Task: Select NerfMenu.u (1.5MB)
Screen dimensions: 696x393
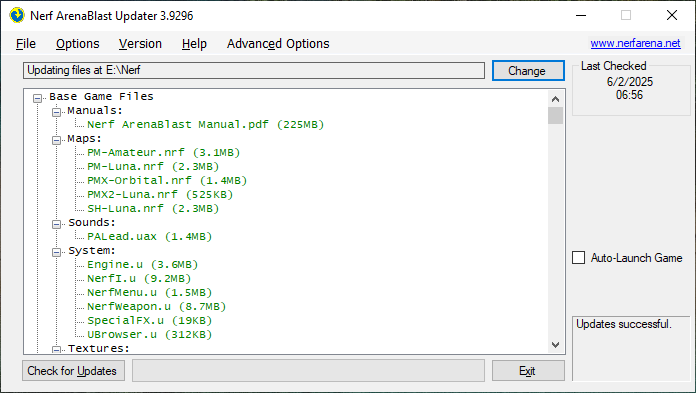Action: pos(150,292)
